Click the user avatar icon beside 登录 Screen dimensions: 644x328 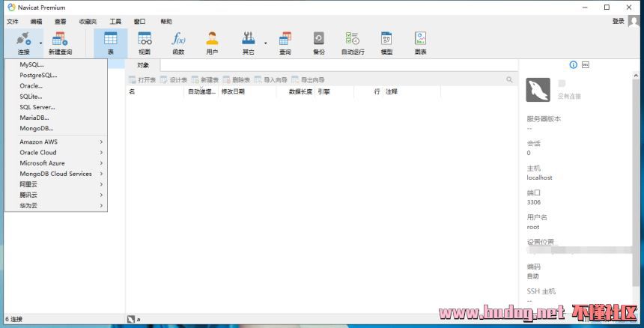click(x=634, y=22)
